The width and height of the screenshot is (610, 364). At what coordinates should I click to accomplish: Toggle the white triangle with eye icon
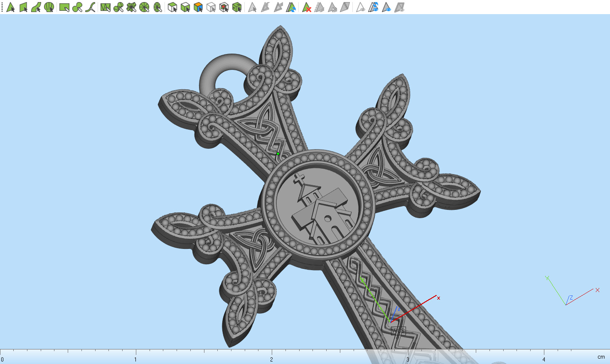click(360, 7)
